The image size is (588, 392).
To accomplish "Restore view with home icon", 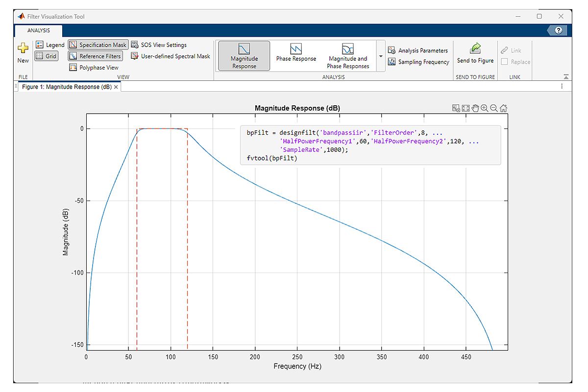I will 503,108.
